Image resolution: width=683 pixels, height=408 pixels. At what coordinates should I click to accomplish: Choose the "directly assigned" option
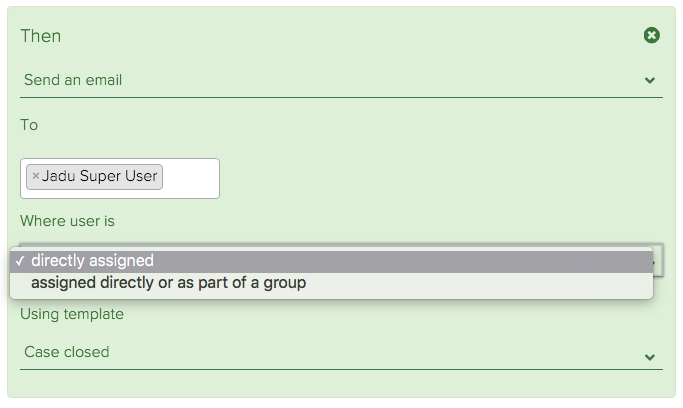[x=92, y=261]
